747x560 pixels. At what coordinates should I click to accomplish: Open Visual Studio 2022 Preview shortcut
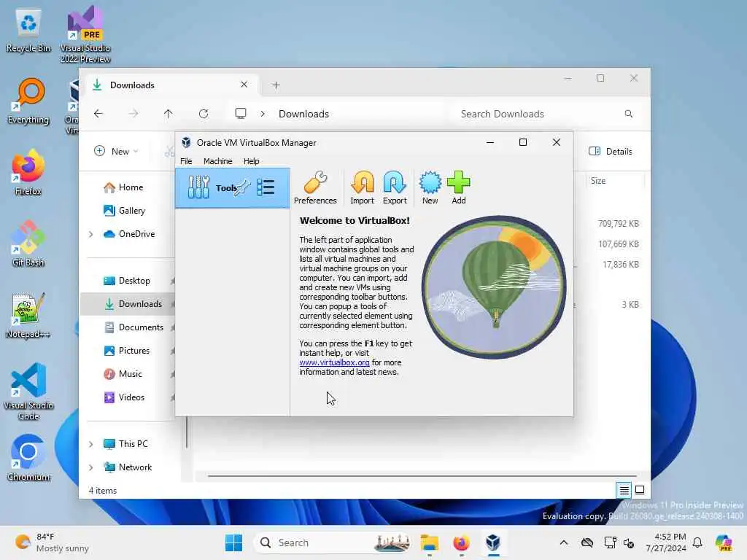point(85,34)
